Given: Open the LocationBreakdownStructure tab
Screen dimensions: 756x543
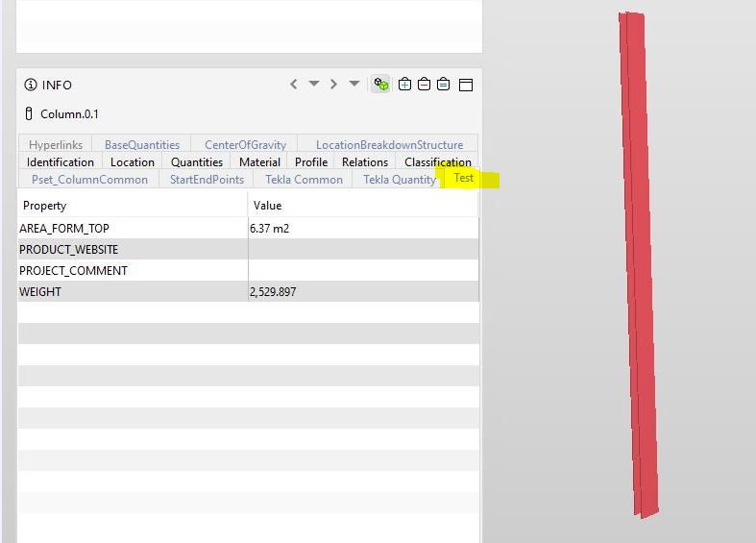Looking at the screenshot, I should (x=389, y=145).
